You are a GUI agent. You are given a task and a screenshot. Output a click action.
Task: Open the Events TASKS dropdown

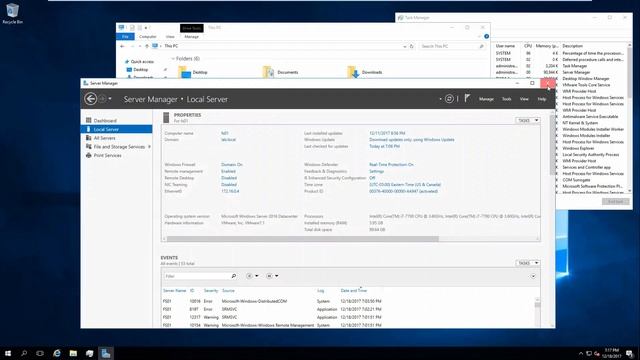point(528,263)
